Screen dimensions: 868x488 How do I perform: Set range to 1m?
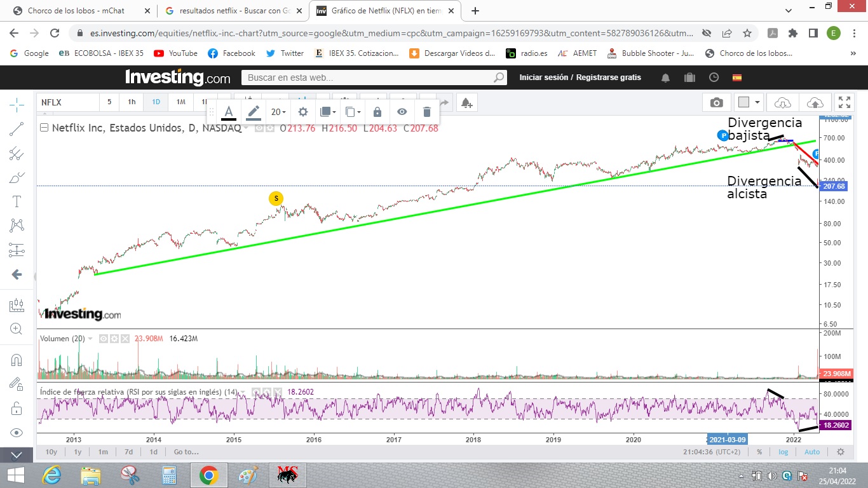[103, 452]
